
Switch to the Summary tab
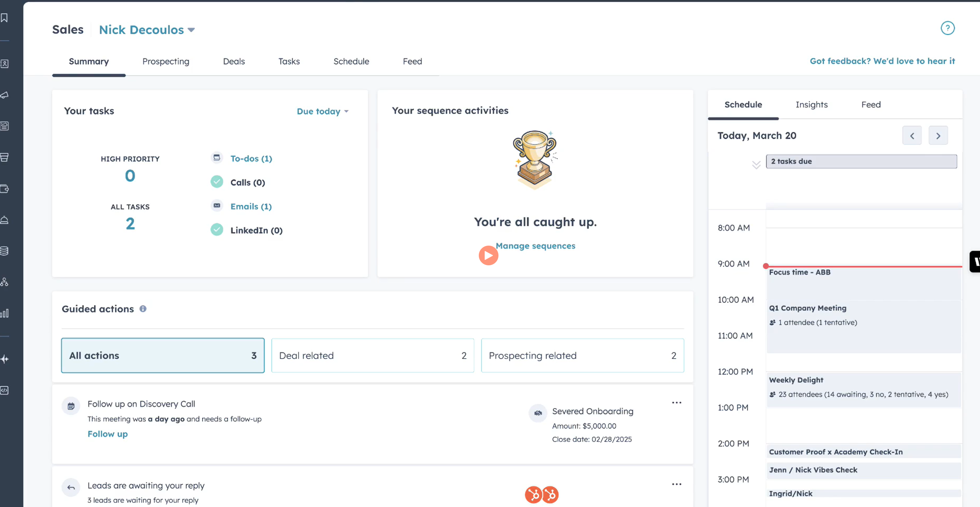pyautogui.click(x=89, y=61)
